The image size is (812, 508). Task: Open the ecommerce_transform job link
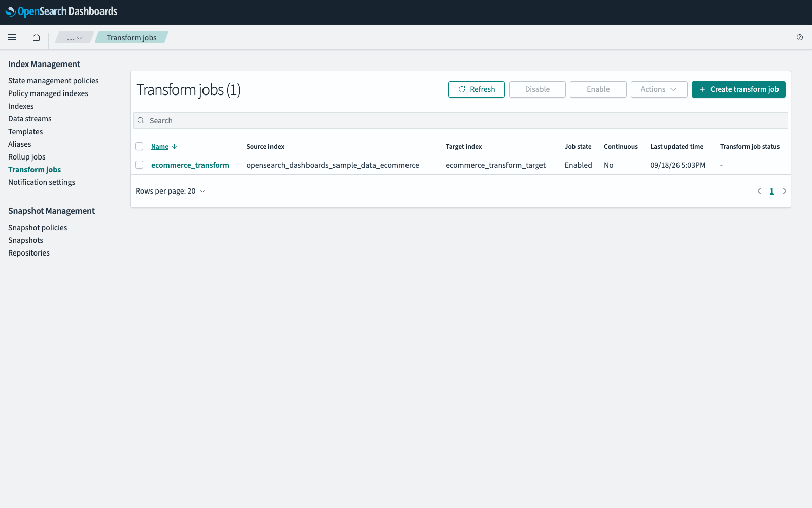pyautogui.click(x=190, y=165)
